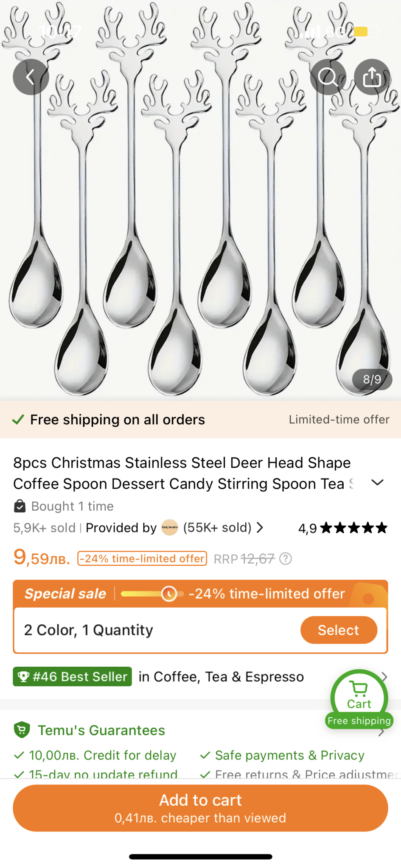Open Best Seller ranking chevron

click(385, 676)
